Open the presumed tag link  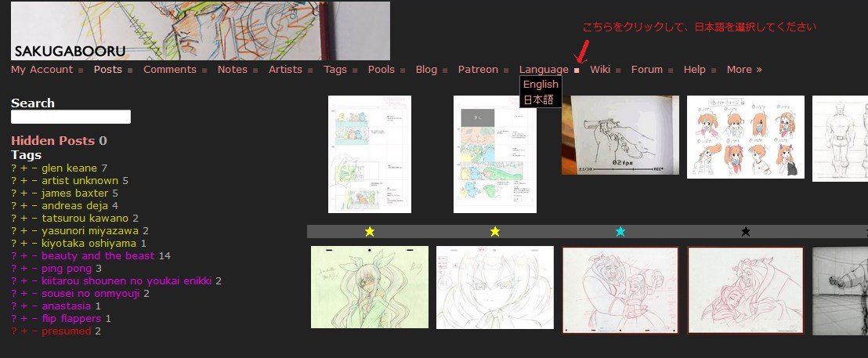(x=67, y=331)
